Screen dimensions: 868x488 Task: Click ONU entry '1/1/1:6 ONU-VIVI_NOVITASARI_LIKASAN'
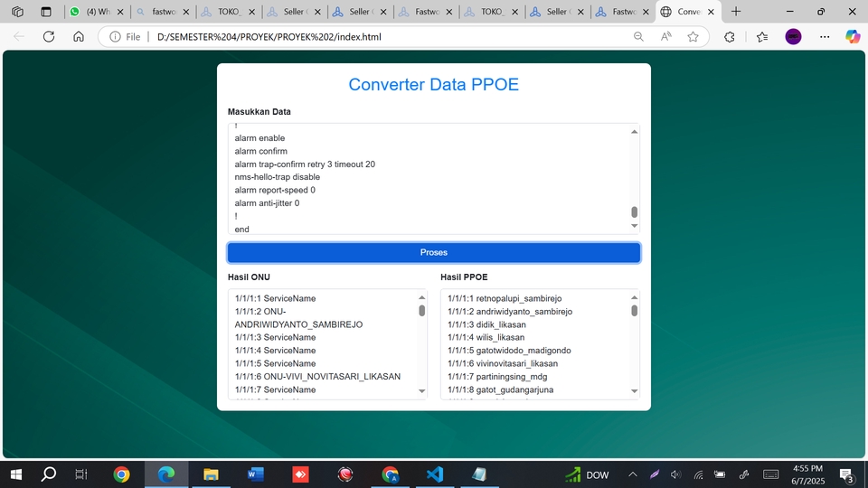click(317, 377)
